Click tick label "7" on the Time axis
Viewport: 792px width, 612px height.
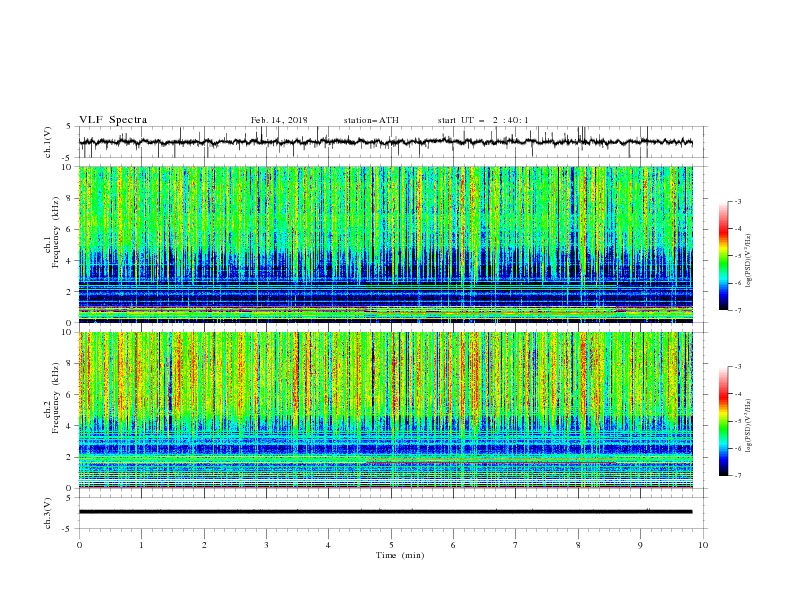click(515, 545)
